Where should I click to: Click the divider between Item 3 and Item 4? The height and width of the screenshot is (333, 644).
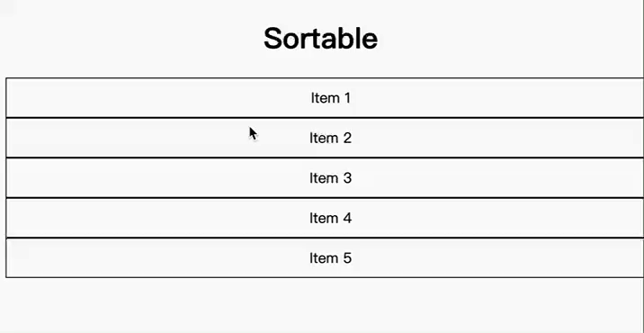325,198
